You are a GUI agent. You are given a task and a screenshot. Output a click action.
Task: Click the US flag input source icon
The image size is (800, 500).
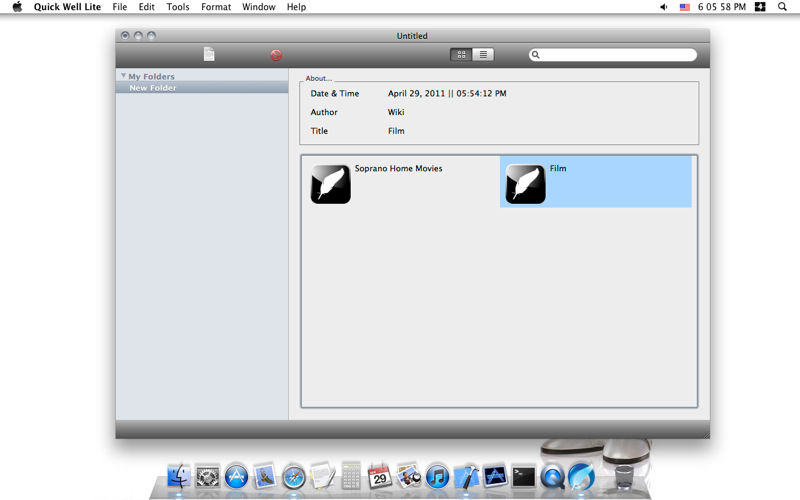point(685,7)
